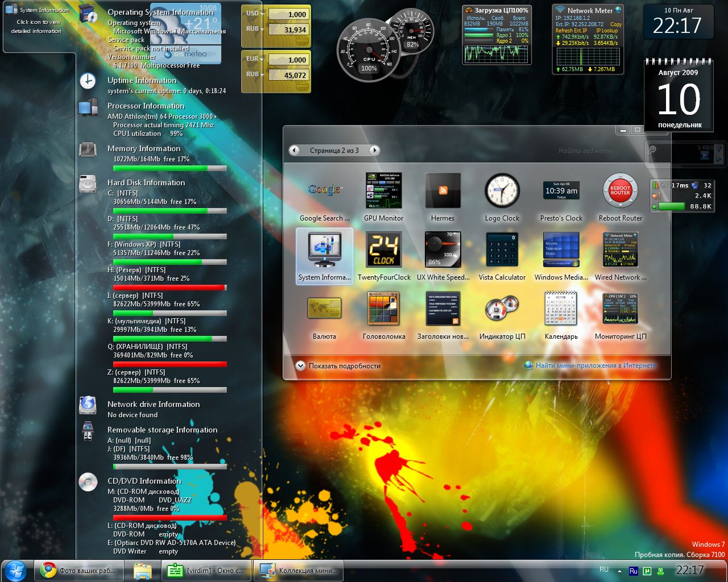The image size is (728, 582).
Task: Pick the Presto's Clock gadget
Action: pos(561,190)
